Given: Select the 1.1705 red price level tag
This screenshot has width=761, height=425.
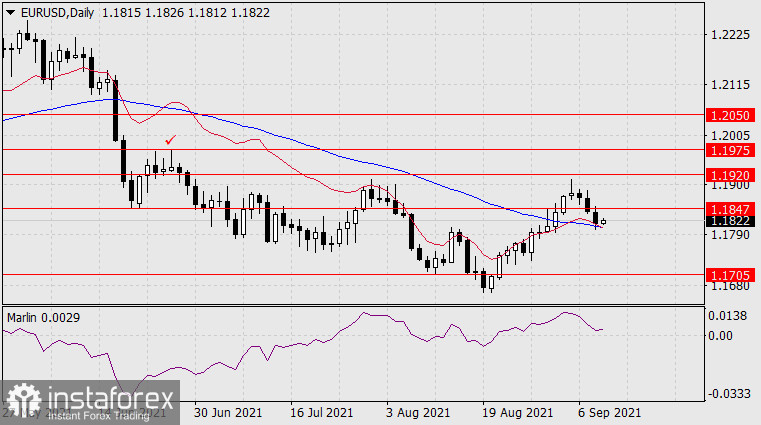Looking at the screenshot, I should (x=729, y=274).
